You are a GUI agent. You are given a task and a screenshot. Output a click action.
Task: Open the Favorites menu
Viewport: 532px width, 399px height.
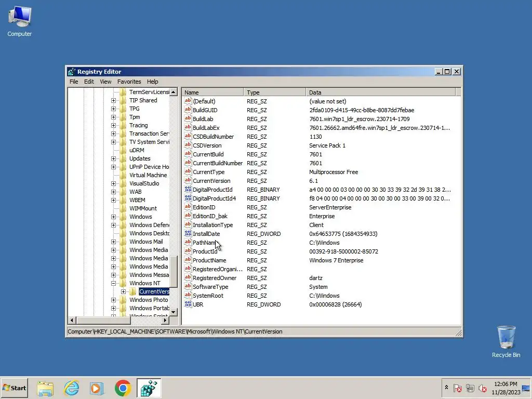pyautogui.click(x=129, y=82)
